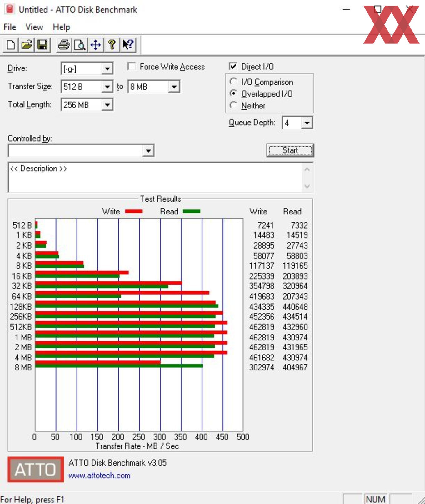This screenshot has height=504, width=425.
Task: Click the Save floppy disk icon
Action: pyautogui.click(x=42, y=45)
